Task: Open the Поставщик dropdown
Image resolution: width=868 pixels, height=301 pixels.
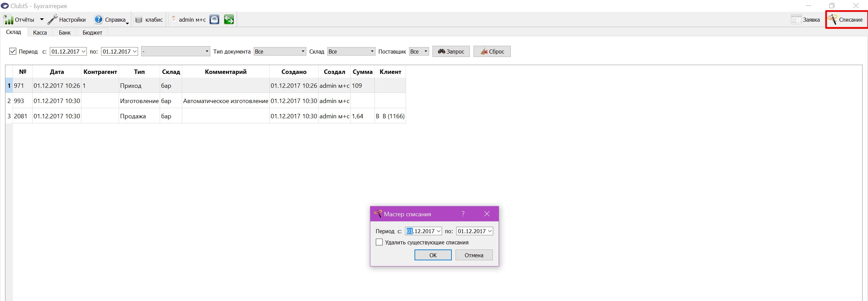Action: (419, 52)
